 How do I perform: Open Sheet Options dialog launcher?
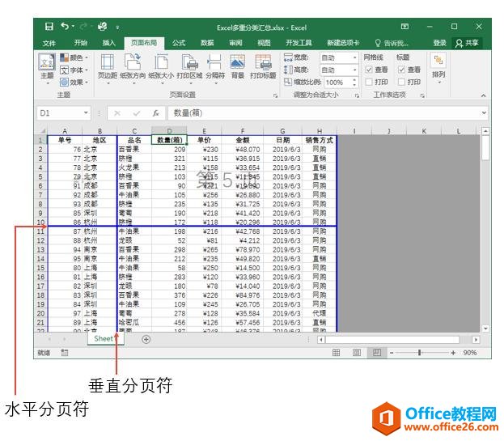point(422,95)
